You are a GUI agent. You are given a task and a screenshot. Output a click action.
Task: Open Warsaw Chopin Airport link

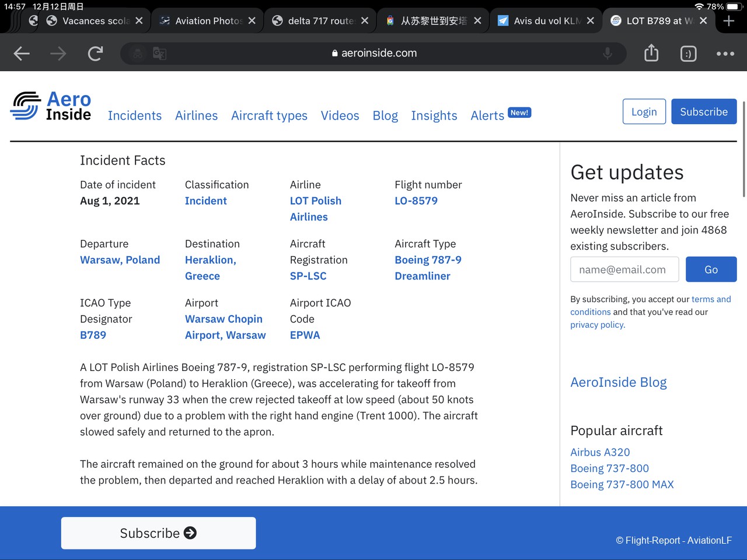[x=225, y=327]
